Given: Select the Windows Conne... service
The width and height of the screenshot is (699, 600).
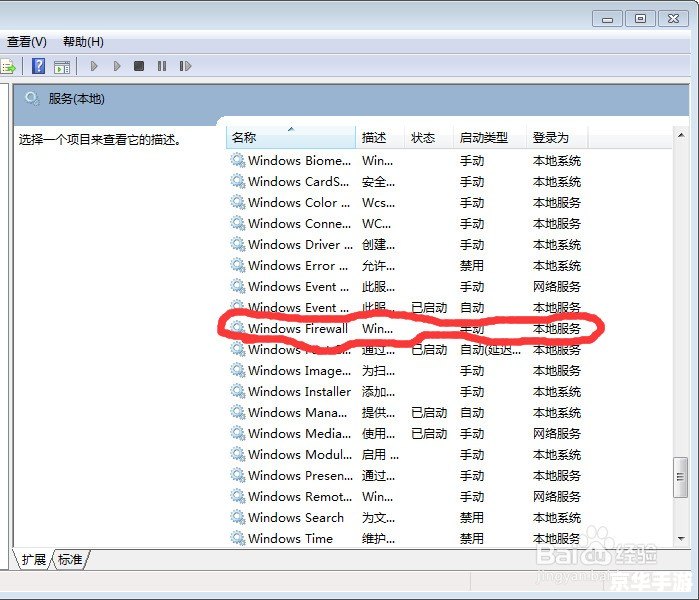Looking at the screenshot, I should [x=406, y=223].
